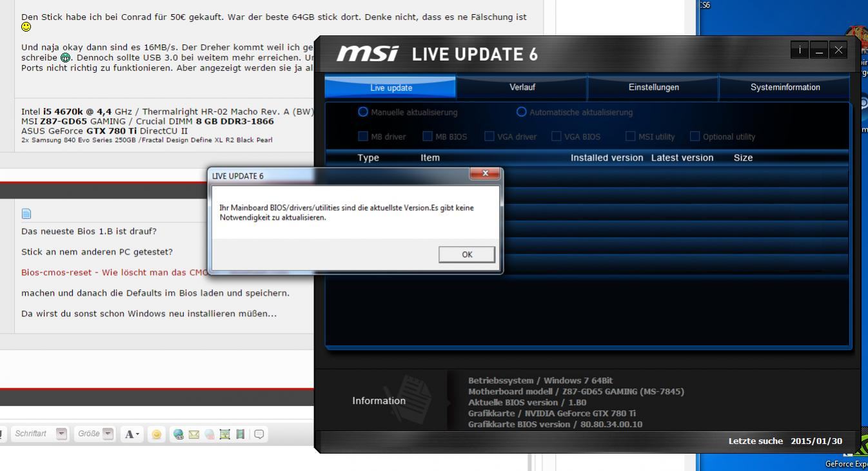
Task: Tick the MB BIOS checkbox
Action: [428, 136]
